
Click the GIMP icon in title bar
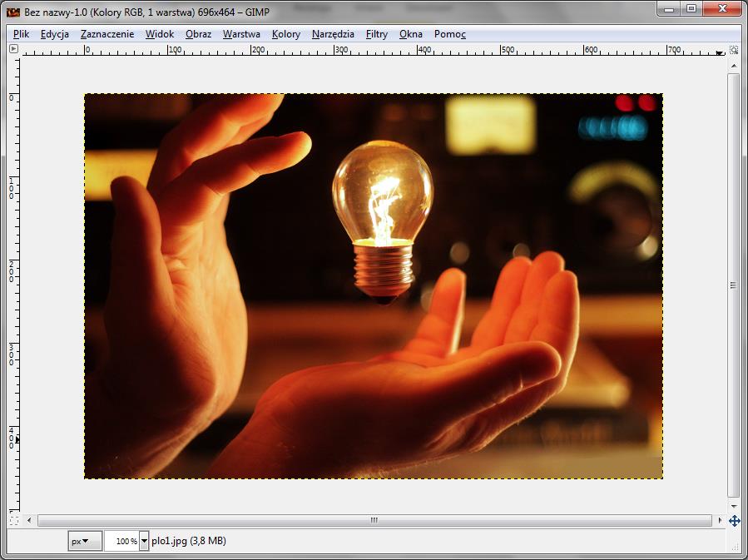12,12
